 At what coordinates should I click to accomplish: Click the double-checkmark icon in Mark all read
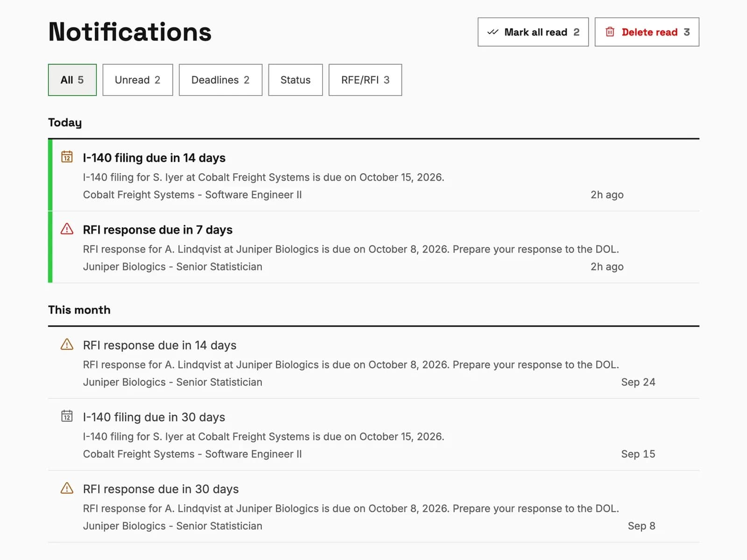[493, 32]
